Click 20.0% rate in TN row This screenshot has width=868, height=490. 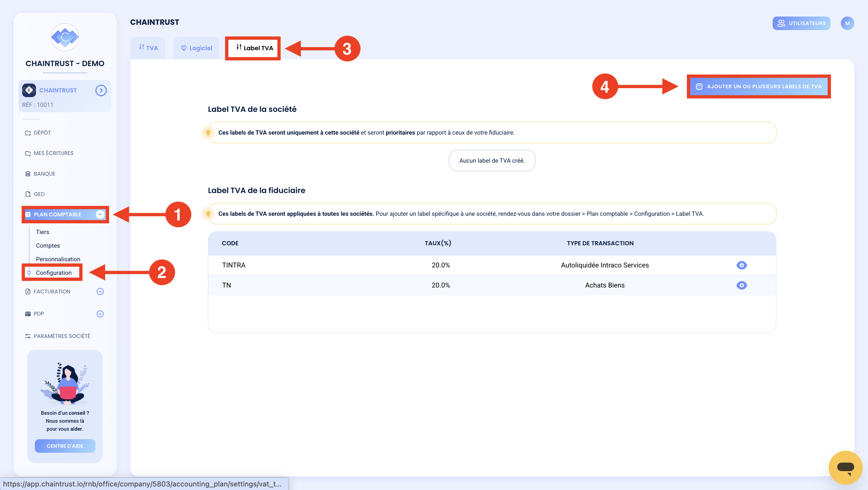click(441, 285)
